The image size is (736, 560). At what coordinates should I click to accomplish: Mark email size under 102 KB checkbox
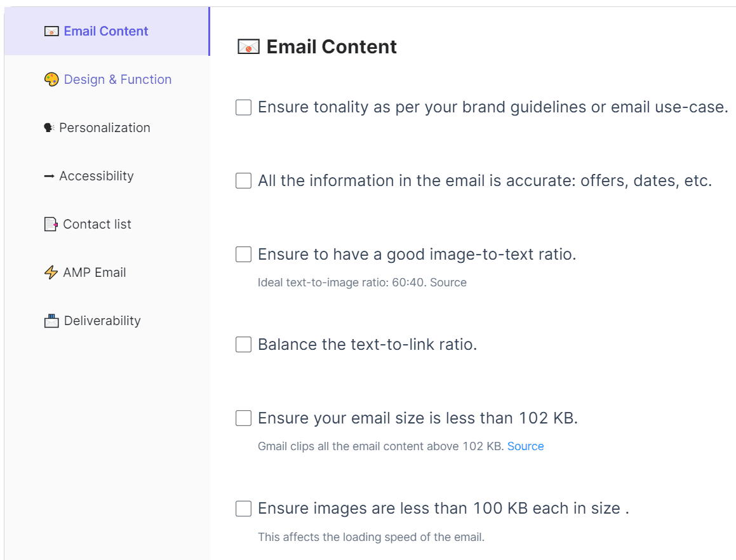coord(243,418)
